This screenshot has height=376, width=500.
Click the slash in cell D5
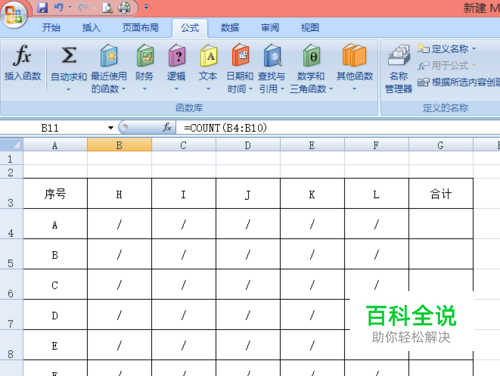click(248, 255)
